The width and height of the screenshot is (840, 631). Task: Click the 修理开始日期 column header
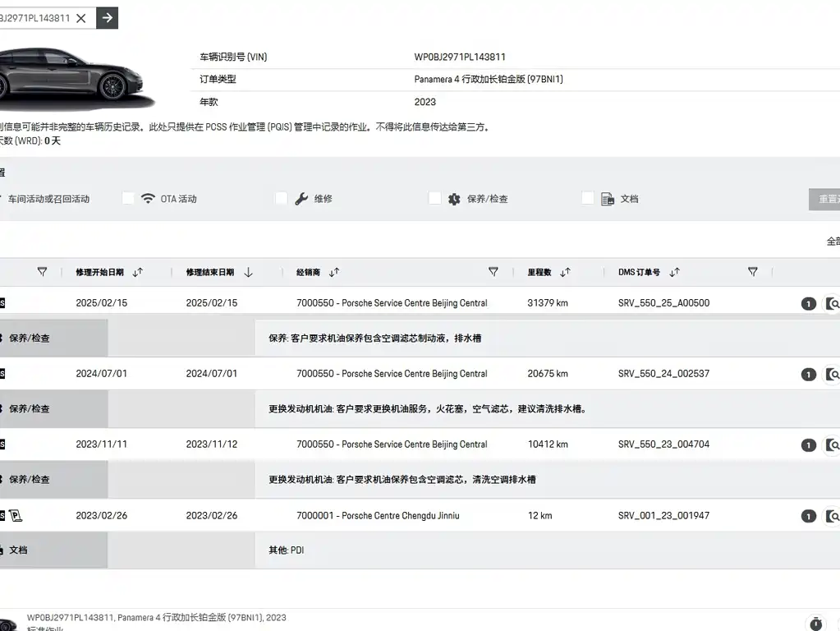pyautogui.click(x=99, y=272)
